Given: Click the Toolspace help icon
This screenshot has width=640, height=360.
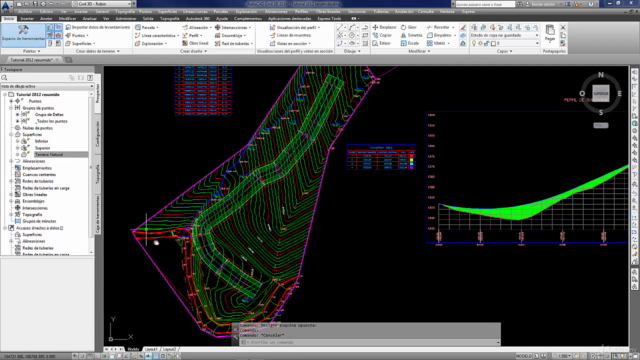Looking at the screenshot, I should click(x=90, y=78).
